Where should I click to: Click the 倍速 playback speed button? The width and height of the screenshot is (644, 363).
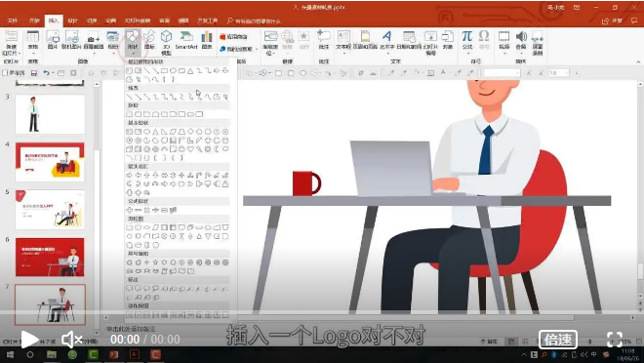click(x=558, y=340)
